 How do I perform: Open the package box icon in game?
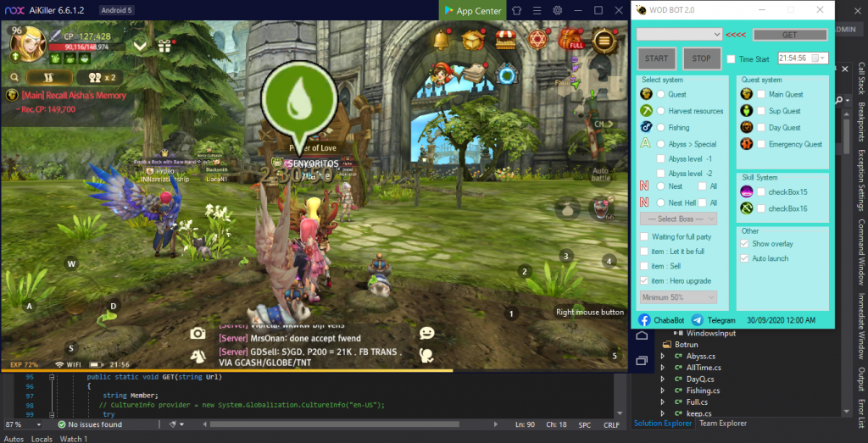coord(473,39)
